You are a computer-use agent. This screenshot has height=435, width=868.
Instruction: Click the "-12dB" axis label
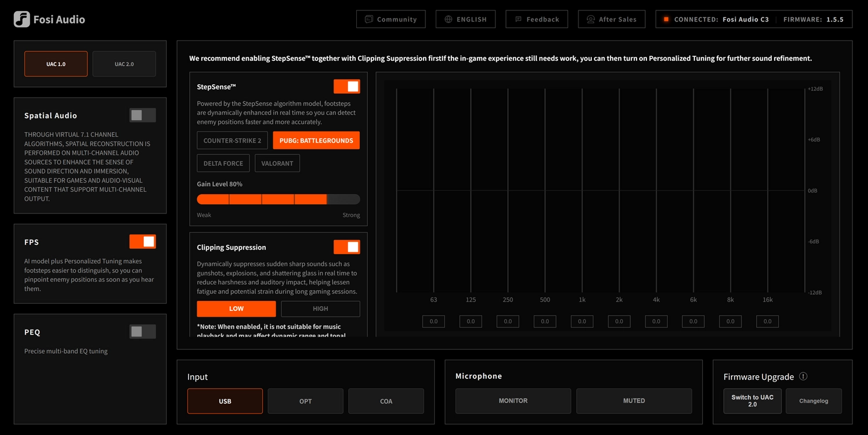click(815, 292)
